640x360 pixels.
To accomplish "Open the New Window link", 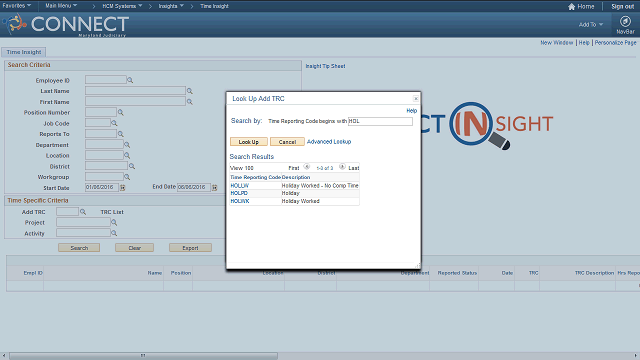I will pyautogui.click(x=557, y=42).
